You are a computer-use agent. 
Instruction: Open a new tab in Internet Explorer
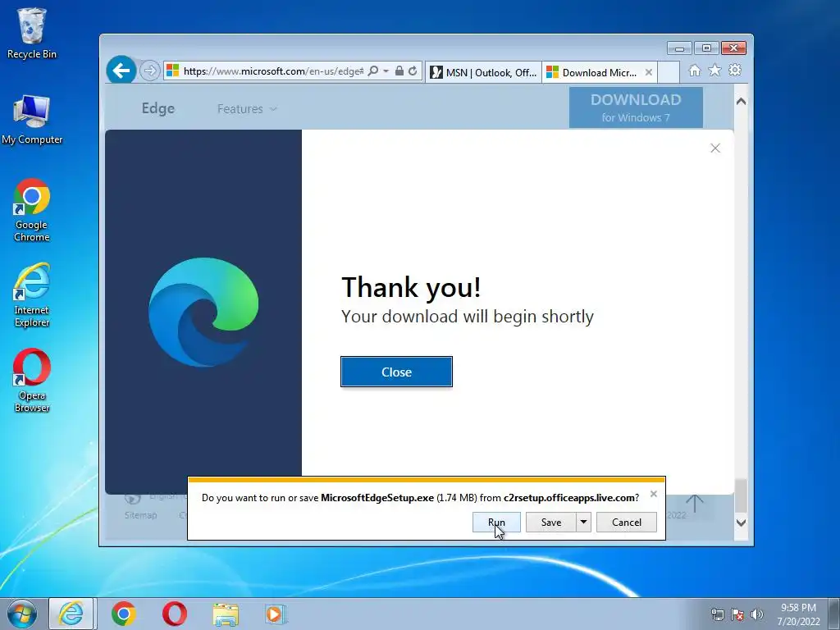click(x=669, y=72)
